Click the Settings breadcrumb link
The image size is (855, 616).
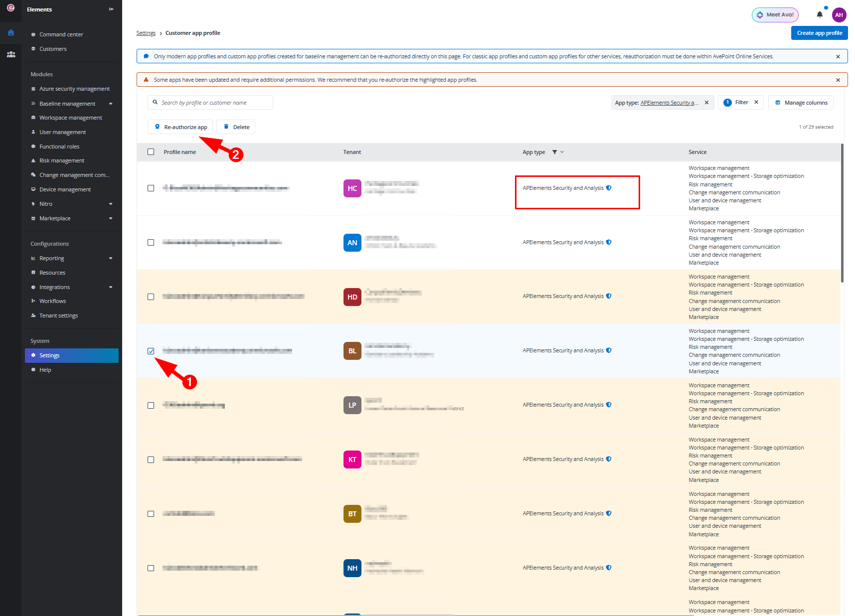146,33
